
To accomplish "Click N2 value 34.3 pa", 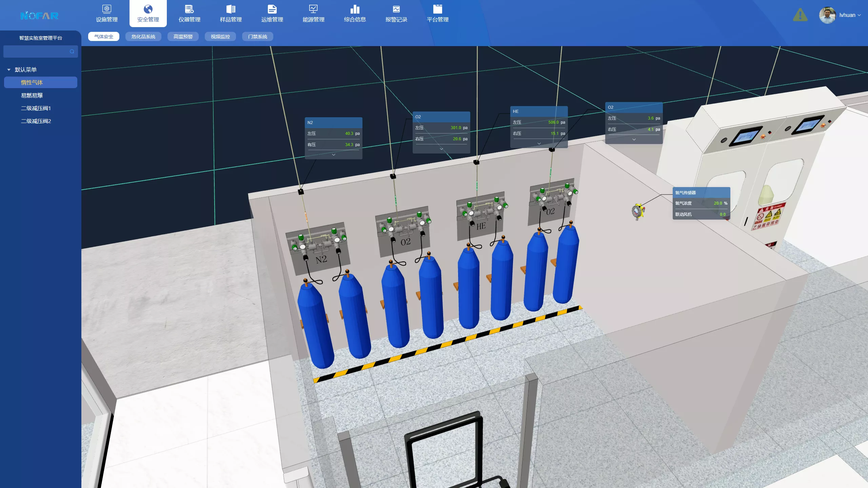I will pyautogui.click(x=352, y=145).
